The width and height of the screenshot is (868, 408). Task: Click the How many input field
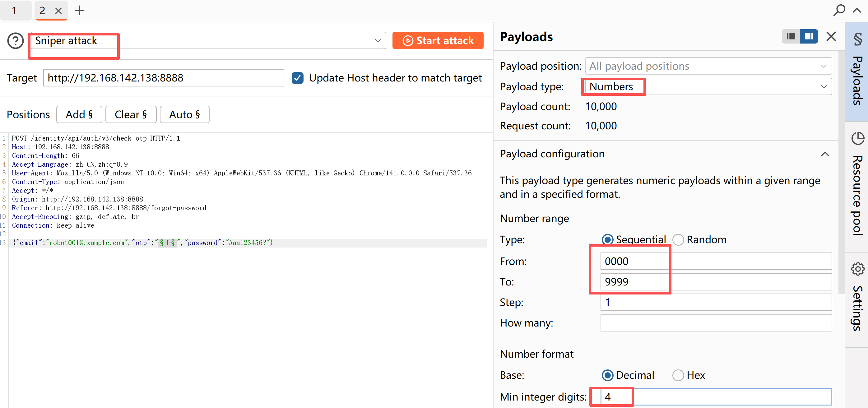tap(716, 323)
